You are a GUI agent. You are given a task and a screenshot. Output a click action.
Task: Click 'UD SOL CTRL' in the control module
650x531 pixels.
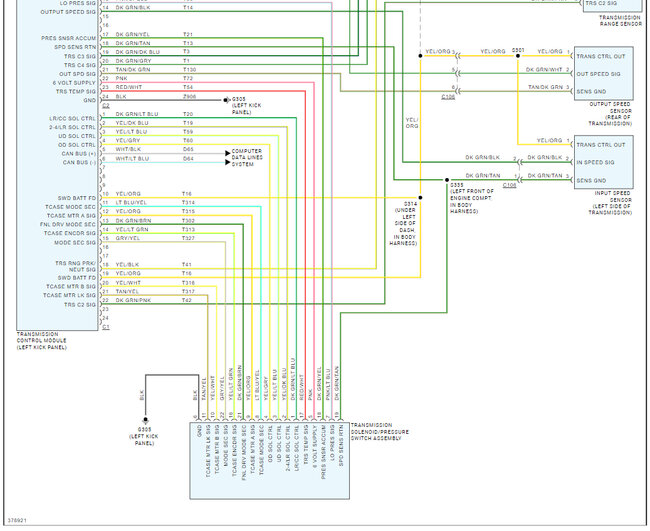click(x=77, y=136)
